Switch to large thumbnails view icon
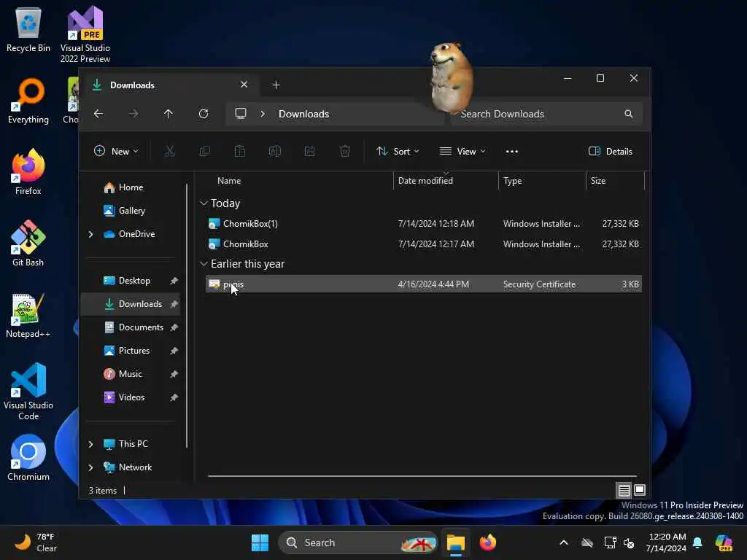The height and width of the screenshot is (560, 747). pyautogui.click(x=640, y=490)
